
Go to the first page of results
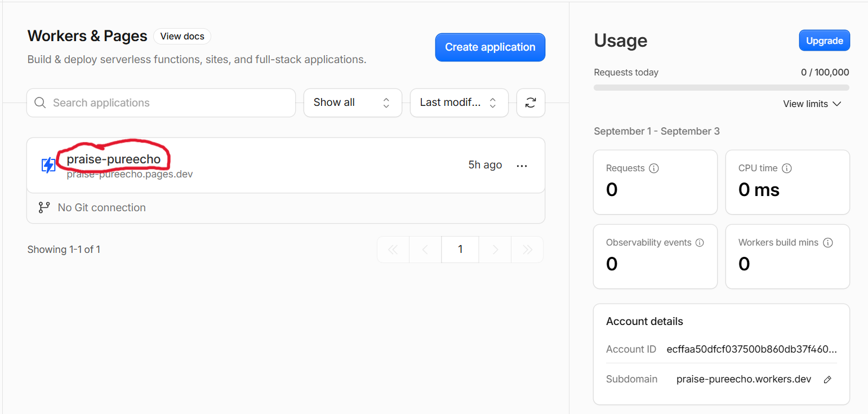393,250
